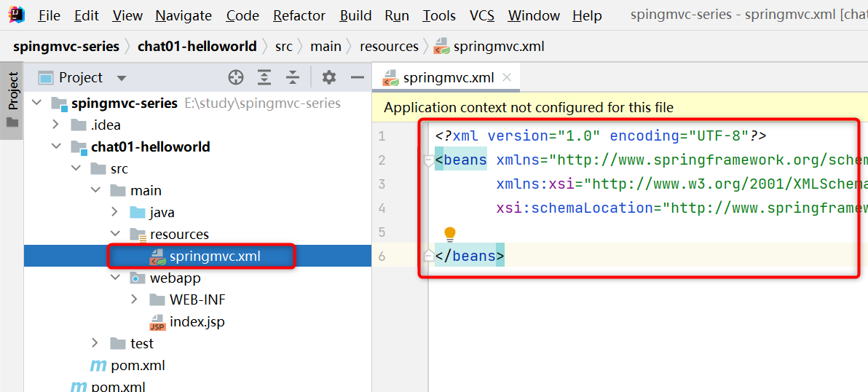Open the VCS menu
The height and width of the screenshot is (392, 868).
point(482,15)
